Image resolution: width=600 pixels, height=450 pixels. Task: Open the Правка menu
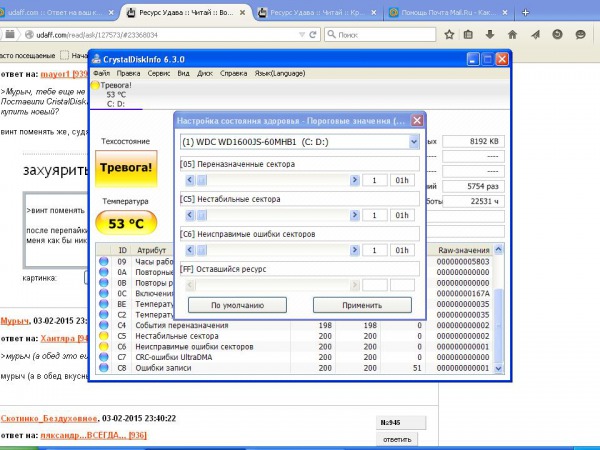[x=128, y=73]
